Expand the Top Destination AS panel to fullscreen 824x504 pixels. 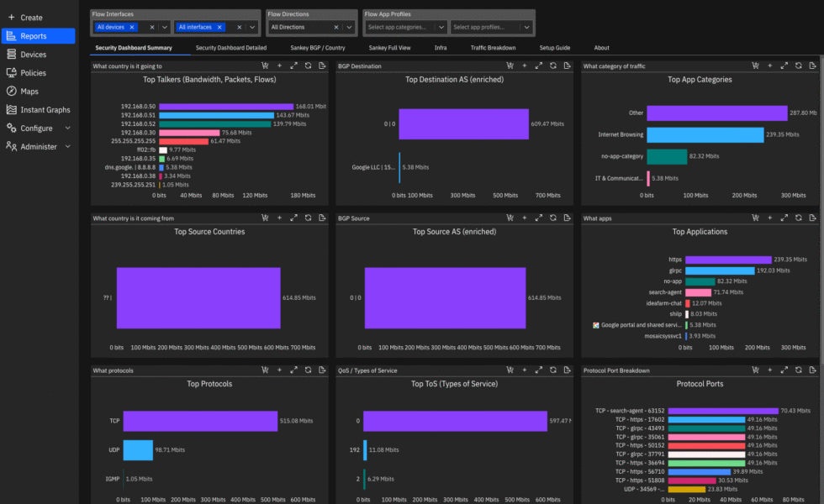point(539,66)
